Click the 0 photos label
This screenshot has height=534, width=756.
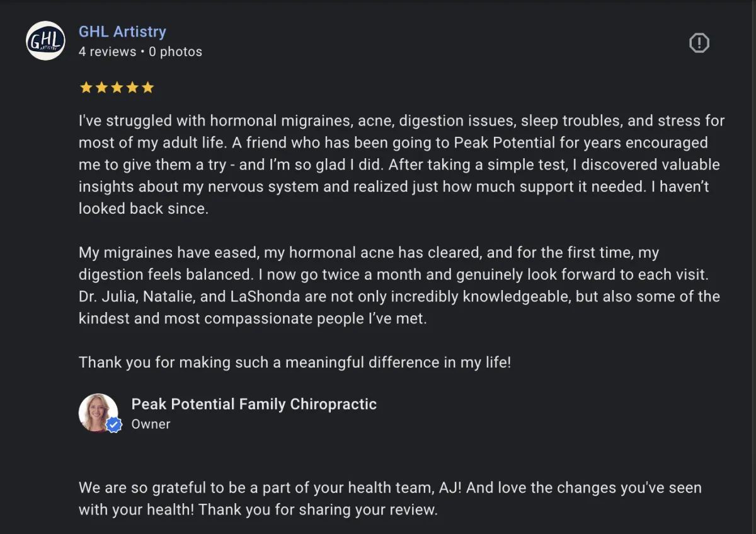coord(176,52)
